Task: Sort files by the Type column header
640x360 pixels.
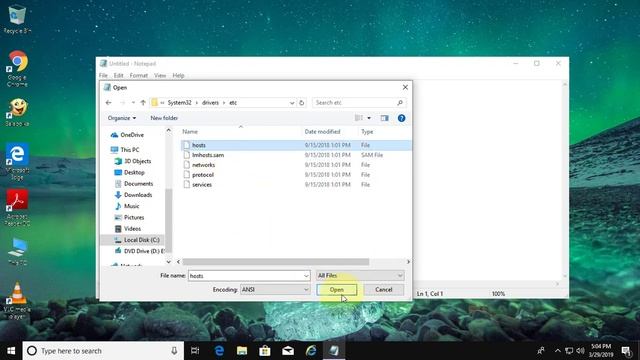Action: pyautogui.click(x=384, y=131)
